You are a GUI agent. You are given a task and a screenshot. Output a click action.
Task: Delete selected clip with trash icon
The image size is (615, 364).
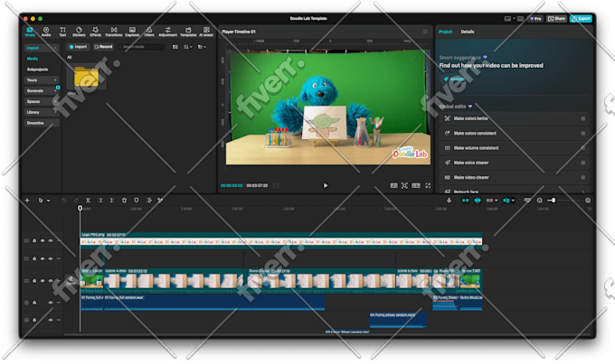(x=124, y=201)
